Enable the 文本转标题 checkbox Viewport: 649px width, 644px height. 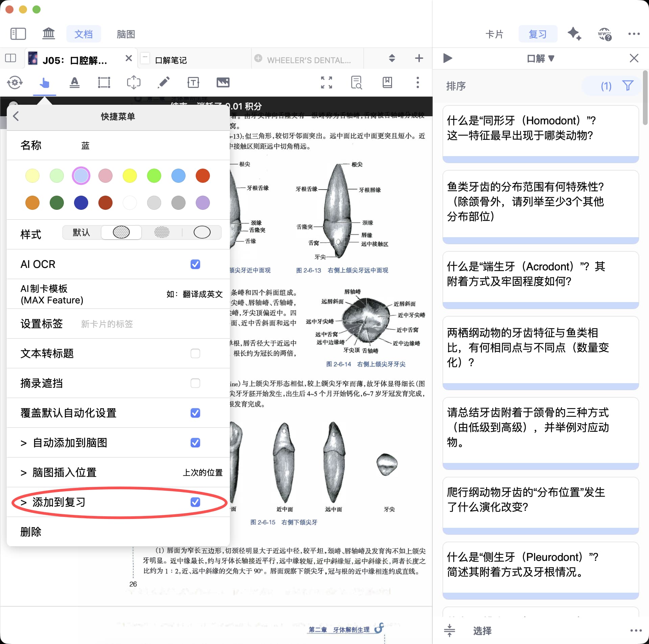coord(195,353)
